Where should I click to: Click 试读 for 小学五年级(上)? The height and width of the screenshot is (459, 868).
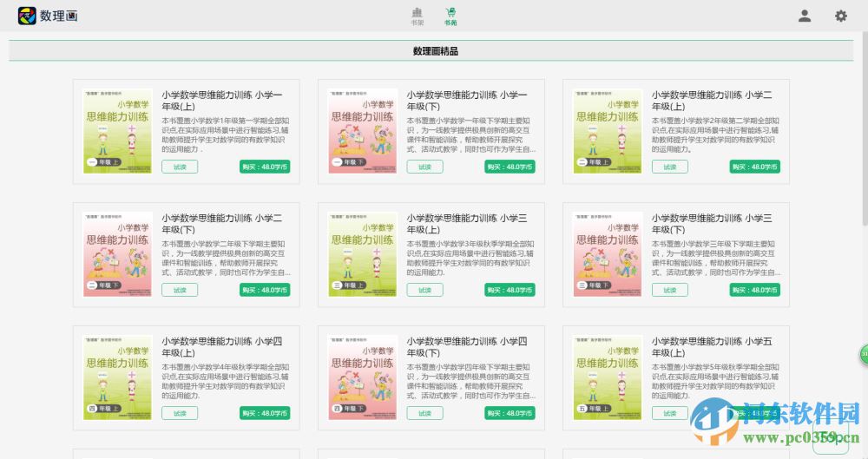[x=670, y=413]
